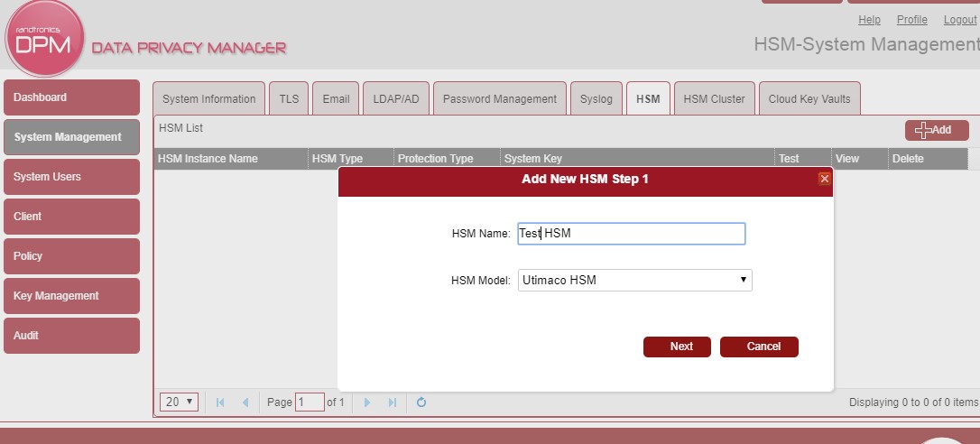This screenshot has width=980, height=444.
Task: Click the System Key column header
Action: [637, 159]
